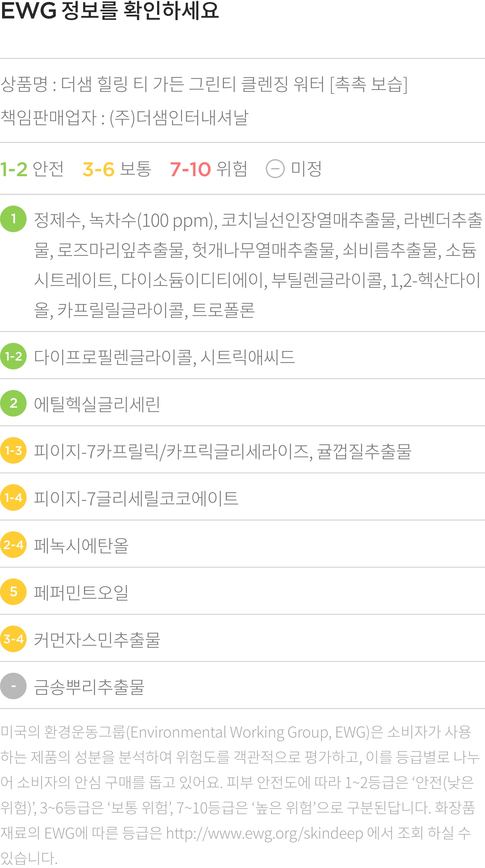
Task: Click the yellow 1-4 grade badge
Action: click(x=13, y=498)
